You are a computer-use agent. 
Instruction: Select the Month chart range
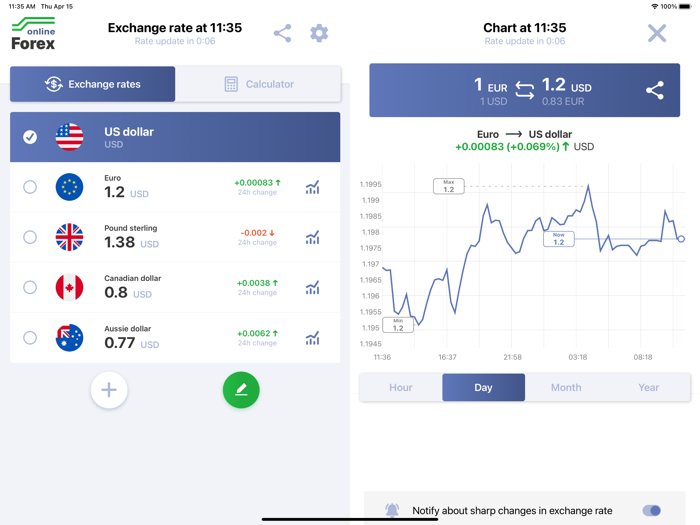566,387
